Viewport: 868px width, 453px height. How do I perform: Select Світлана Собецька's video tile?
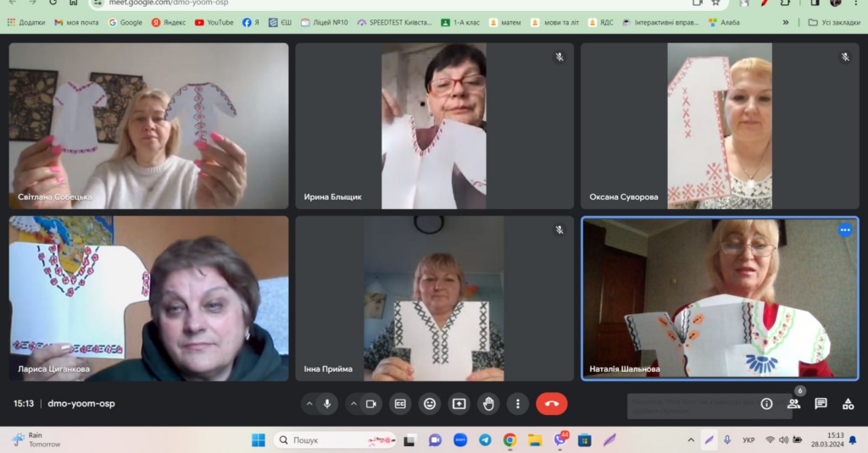pos(148,125)
